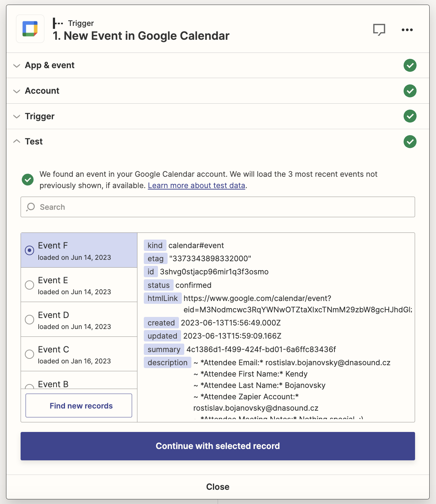This screenshot has width=436, height=504.
Task: Click the green success icon beside 'We found an event'
Action: tap(28, 180)
